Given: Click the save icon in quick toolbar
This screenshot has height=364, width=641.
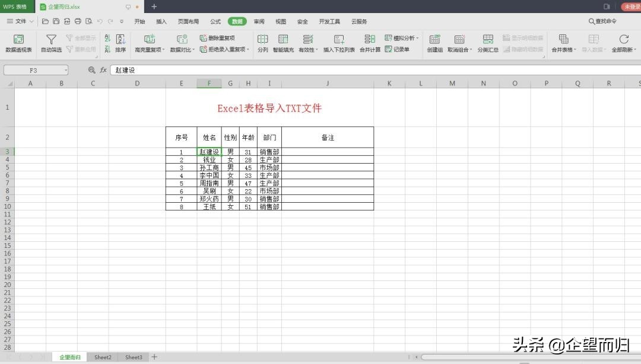Looking at the screenshot, I should (56, 21).
